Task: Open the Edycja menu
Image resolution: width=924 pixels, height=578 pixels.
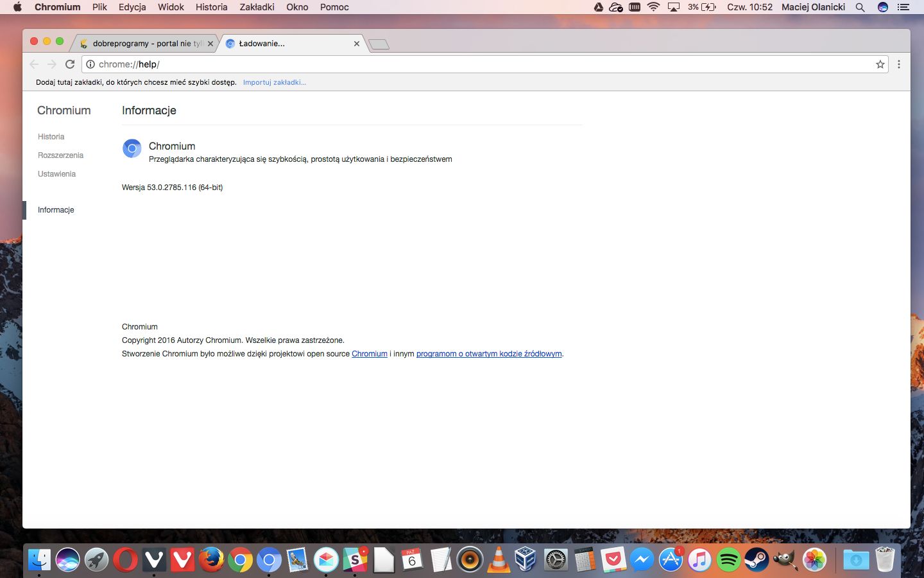Action: pyautogui.click(x=132, y=7)
